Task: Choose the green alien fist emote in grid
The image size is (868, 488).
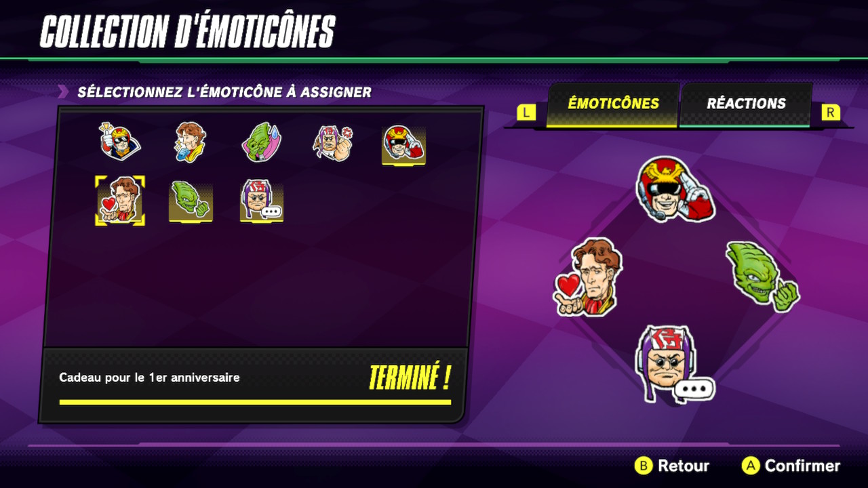Action: click(191, 201)
